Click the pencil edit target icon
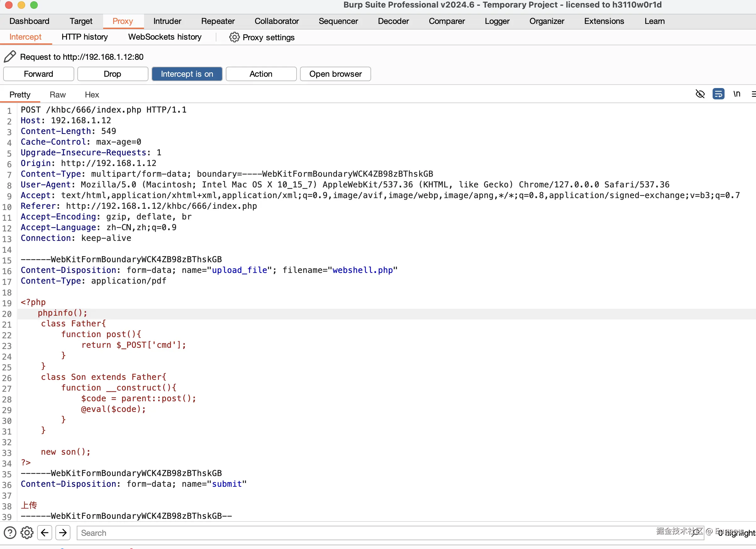The image size is (756, 549). coord(10,57)
